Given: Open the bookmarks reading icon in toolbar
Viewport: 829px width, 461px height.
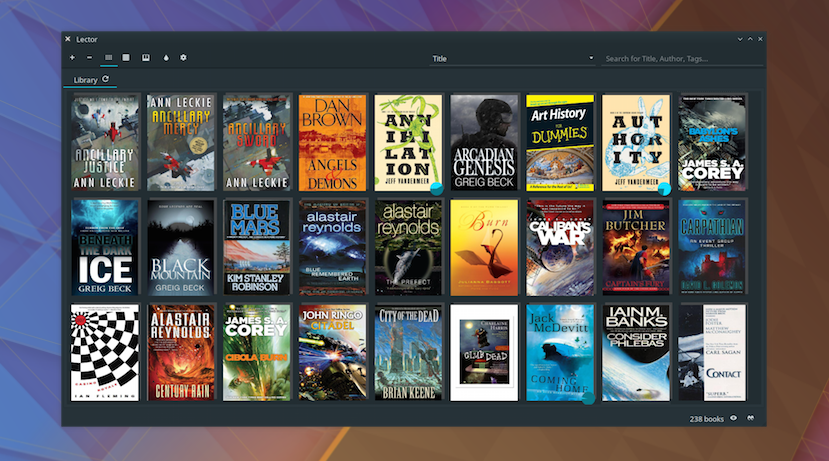Looking at the screenshot, I should pos(146,58).
